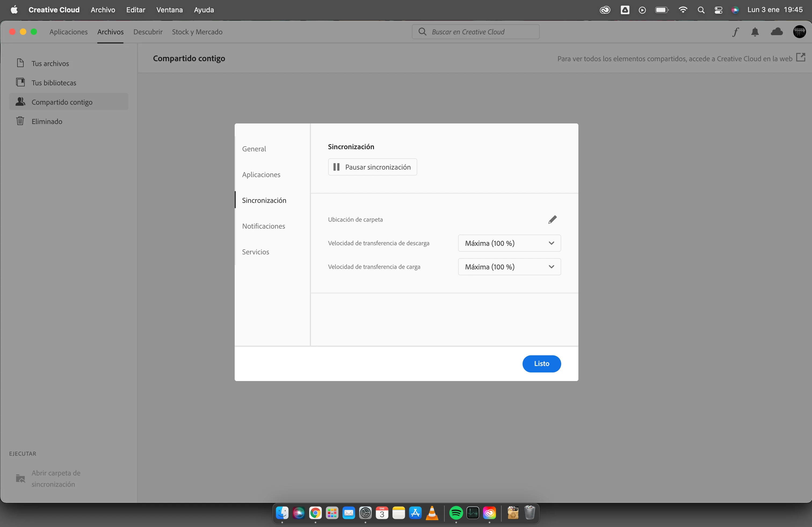Switch to Aplicaciones tab in top navigation
This screenshot has height=527, width=812.
68,32
